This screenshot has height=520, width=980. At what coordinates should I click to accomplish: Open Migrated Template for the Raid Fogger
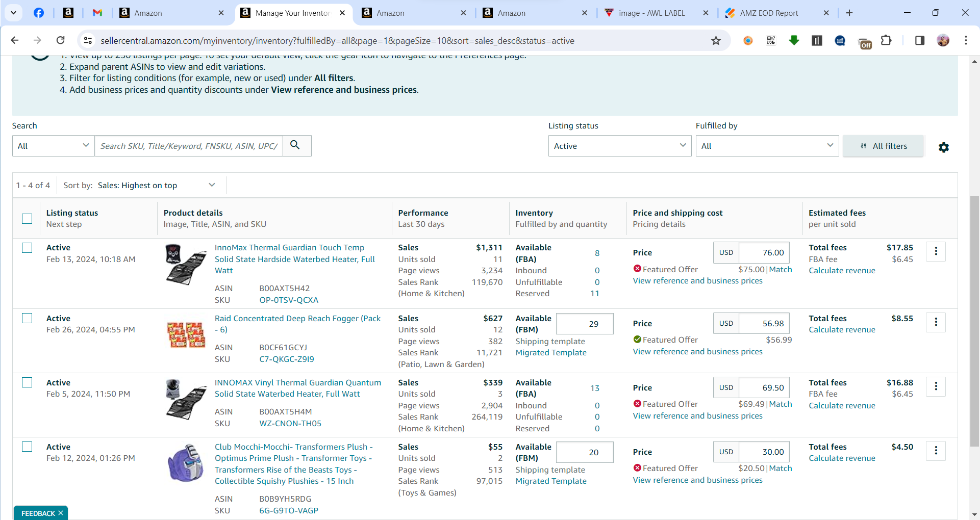551,352
